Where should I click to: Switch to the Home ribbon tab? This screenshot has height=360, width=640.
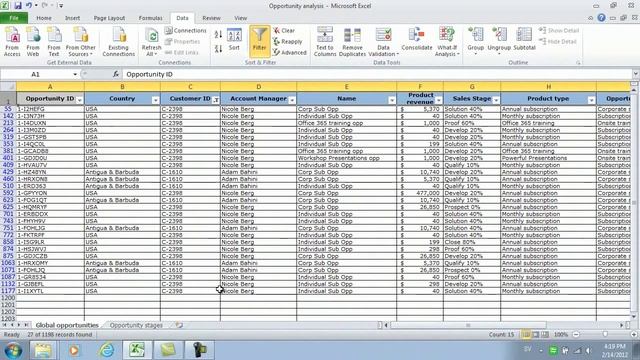click(44, 18)
